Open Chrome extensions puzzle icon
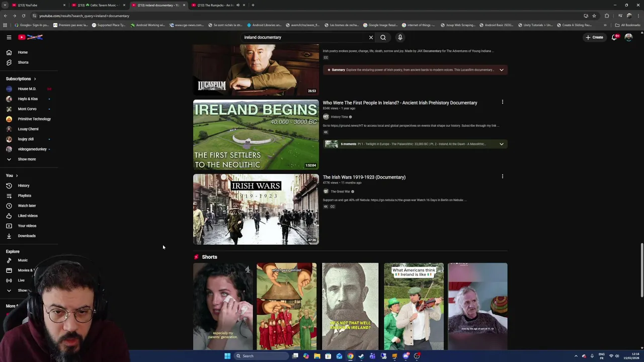 pos(607,16)
